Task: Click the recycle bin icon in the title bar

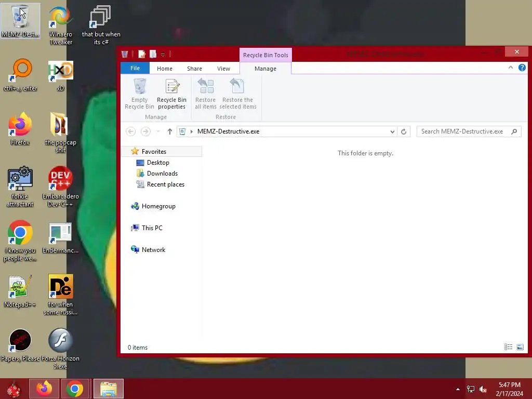Action: (125, 54)
